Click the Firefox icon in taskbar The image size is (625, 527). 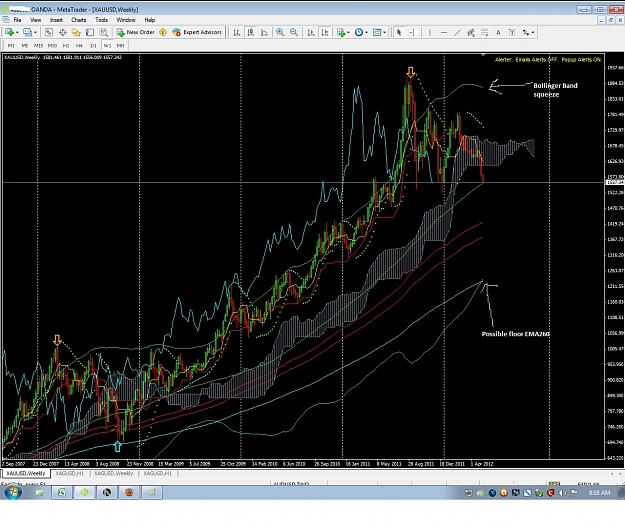129,493
